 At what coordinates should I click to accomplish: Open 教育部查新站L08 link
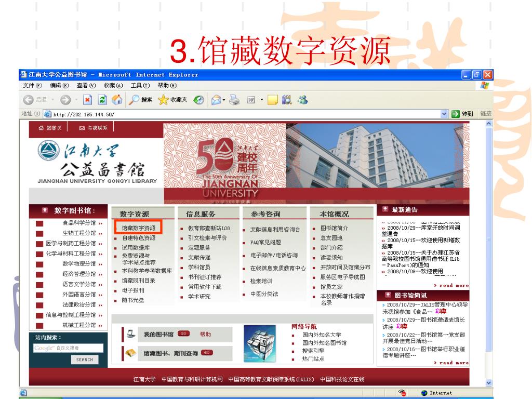coord(209,228)
